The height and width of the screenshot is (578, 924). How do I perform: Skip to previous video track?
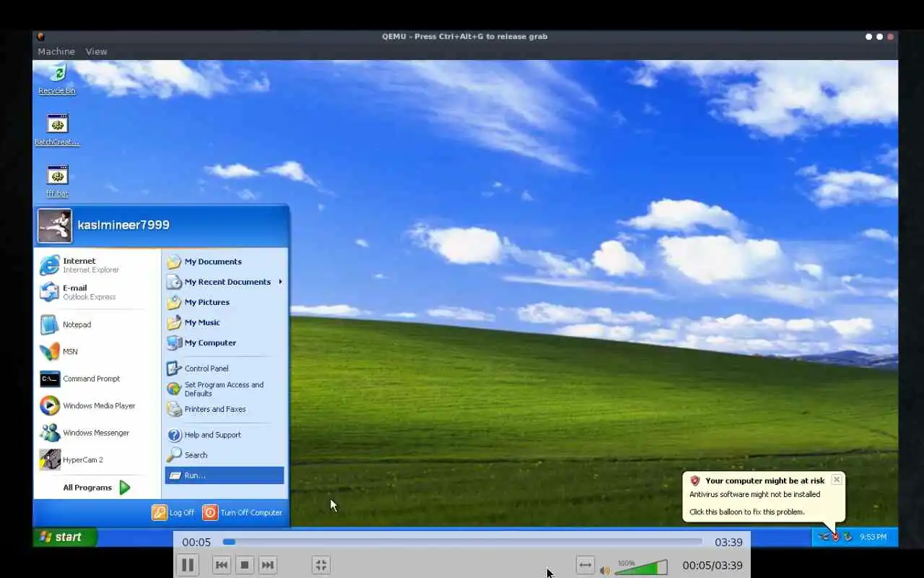222,565
